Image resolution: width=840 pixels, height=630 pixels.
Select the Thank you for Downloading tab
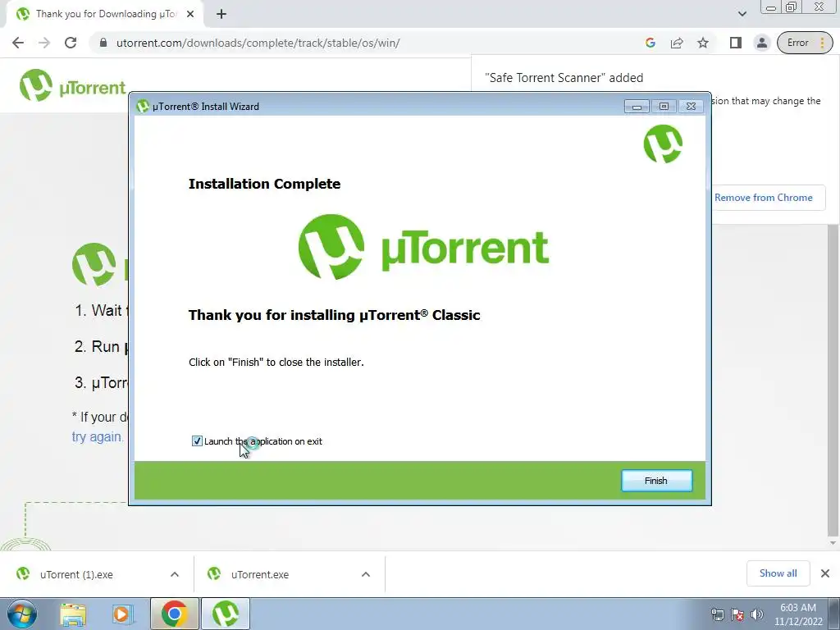click(x=105, y=14)
